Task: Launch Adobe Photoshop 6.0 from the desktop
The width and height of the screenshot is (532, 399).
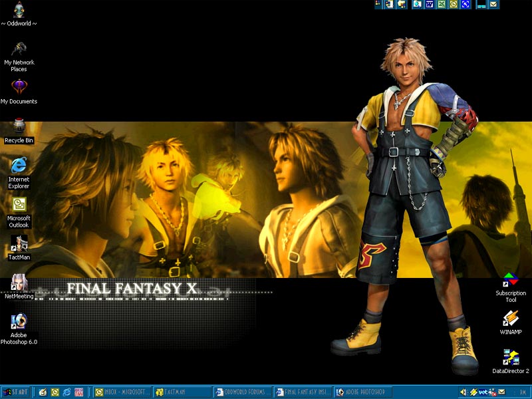Action: point(19,321)
